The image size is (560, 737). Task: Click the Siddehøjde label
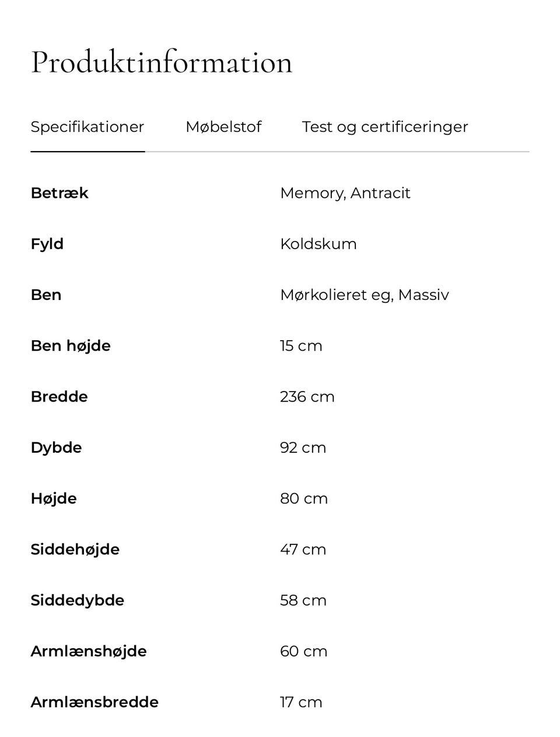click(75, 550)
